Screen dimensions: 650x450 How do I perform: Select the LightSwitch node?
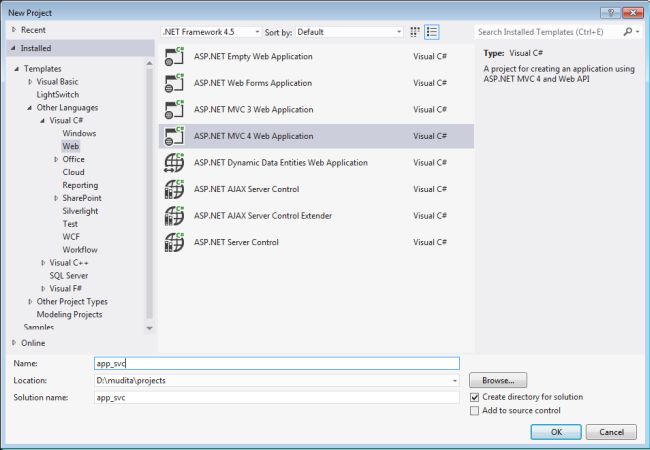pyautogui.click(x=58, y=94)
